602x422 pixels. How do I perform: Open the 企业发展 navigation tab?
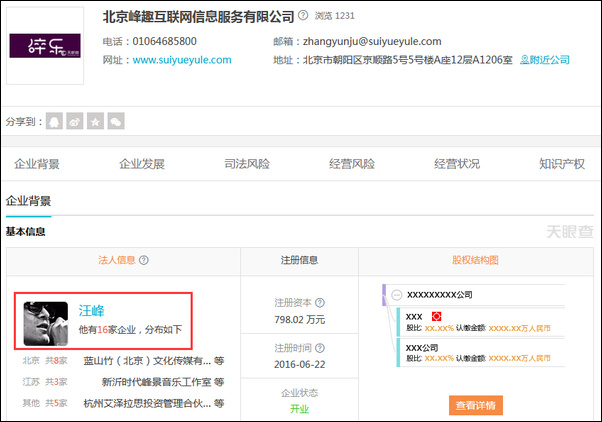[x=142, y=164]
